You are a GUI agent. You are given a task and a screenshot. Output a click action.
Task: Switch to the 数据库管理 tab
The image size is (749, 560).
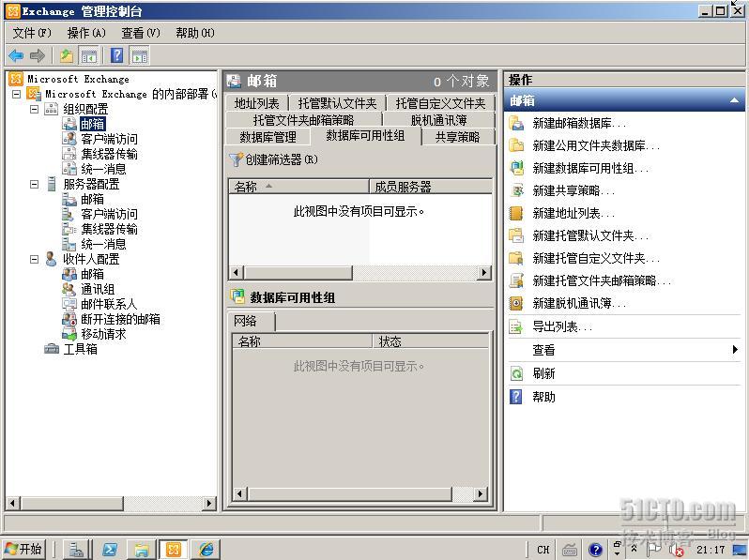click(268, 137)
